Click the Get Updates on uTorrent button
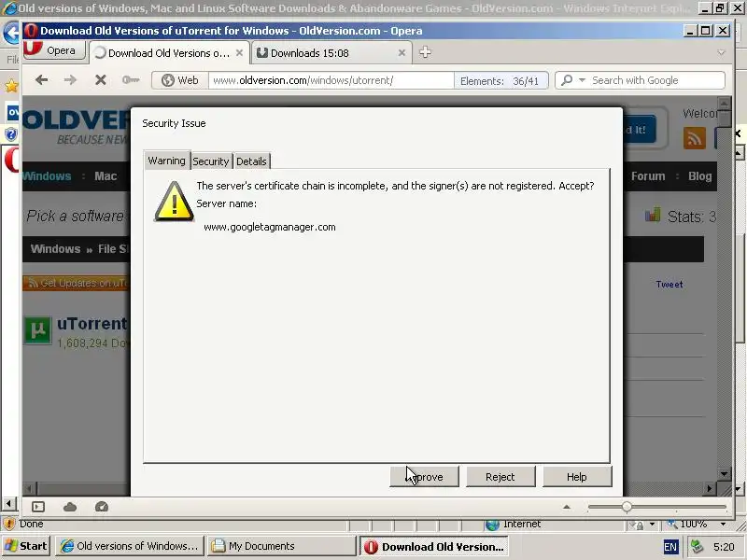Image resolution: width=747 pixels, height=560 pixels. (77, 283)
